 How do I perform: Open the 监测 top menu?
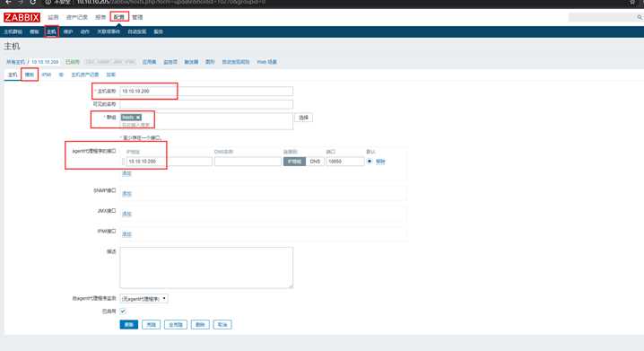tap(53, 17)
